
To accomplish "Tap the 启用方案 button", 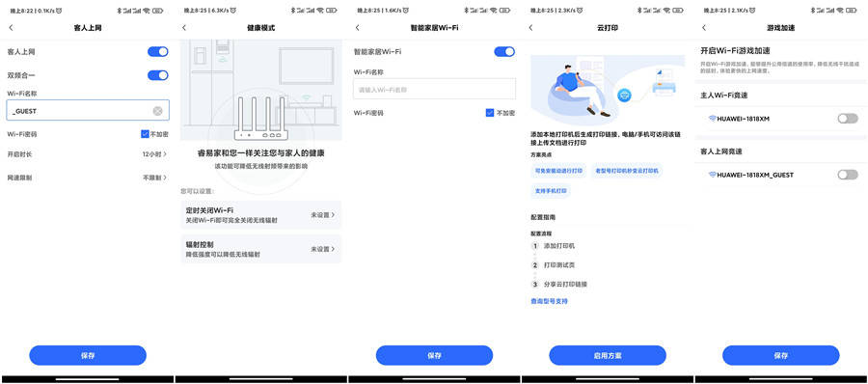I will click(608, 355).
